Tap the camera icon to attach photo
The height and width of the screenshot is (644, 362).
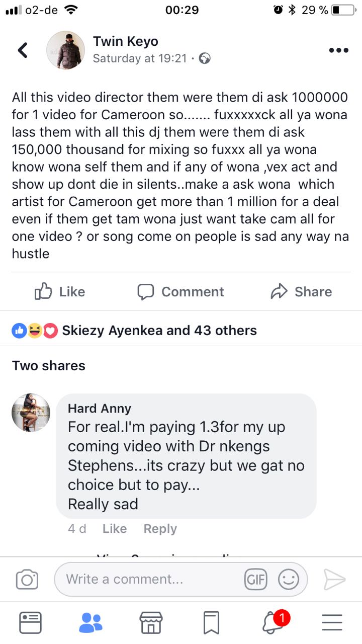coord(27,580)
